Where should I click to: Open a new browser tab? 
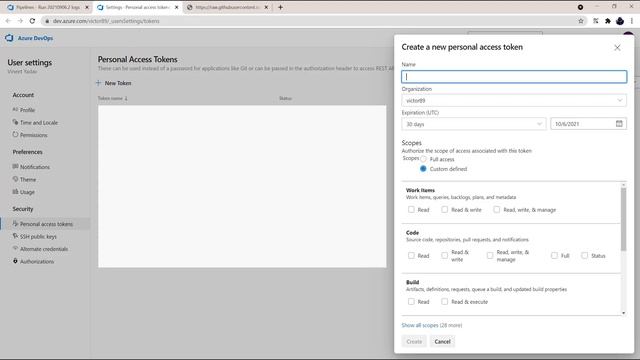point(280,7)
